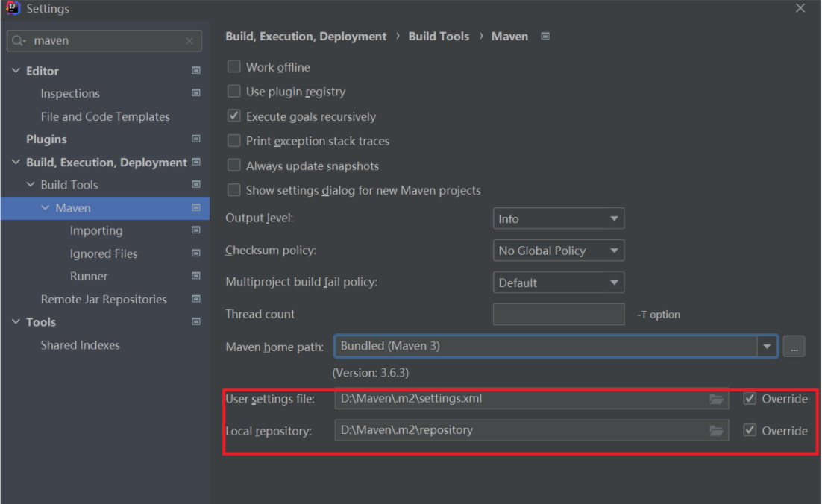
Task: Enable Always update snapshots checkbox
Action: [233, 165]
